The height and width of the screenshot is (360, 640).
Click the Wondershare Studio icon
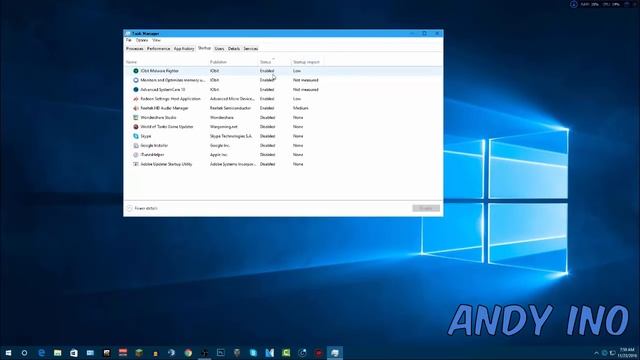pos(136,117)
